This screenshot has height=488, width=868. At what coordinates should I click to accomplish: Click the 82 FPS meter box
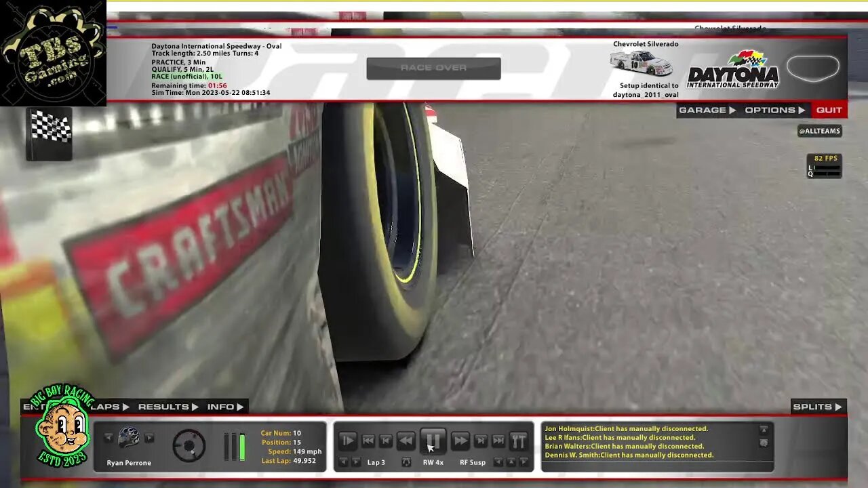(x=824, y=166)
